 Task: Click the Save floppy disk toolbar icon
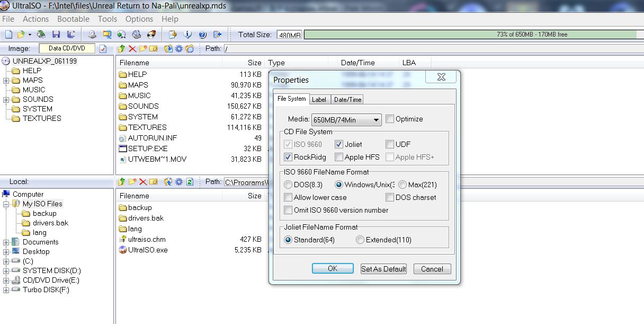tap(56, 34)
